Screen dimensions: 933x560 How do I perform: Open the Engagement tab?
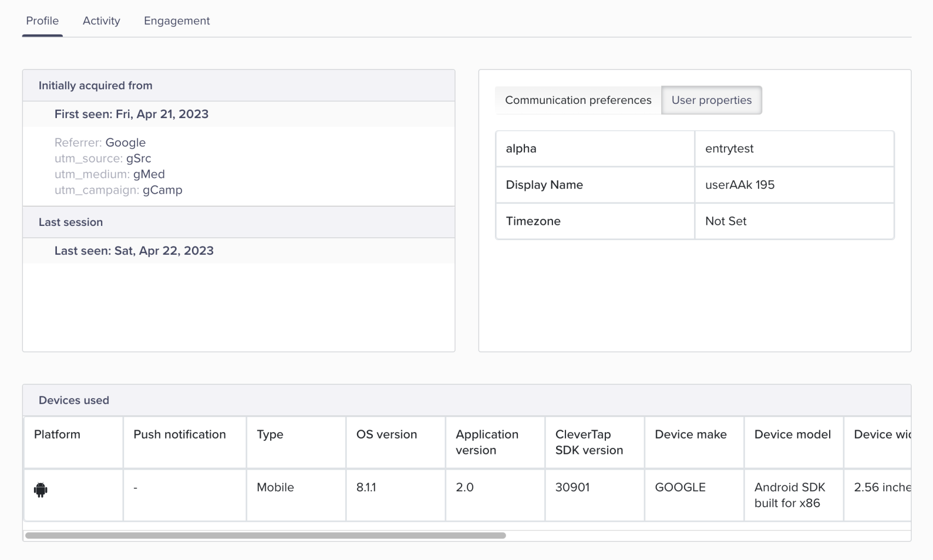[177, 21]
